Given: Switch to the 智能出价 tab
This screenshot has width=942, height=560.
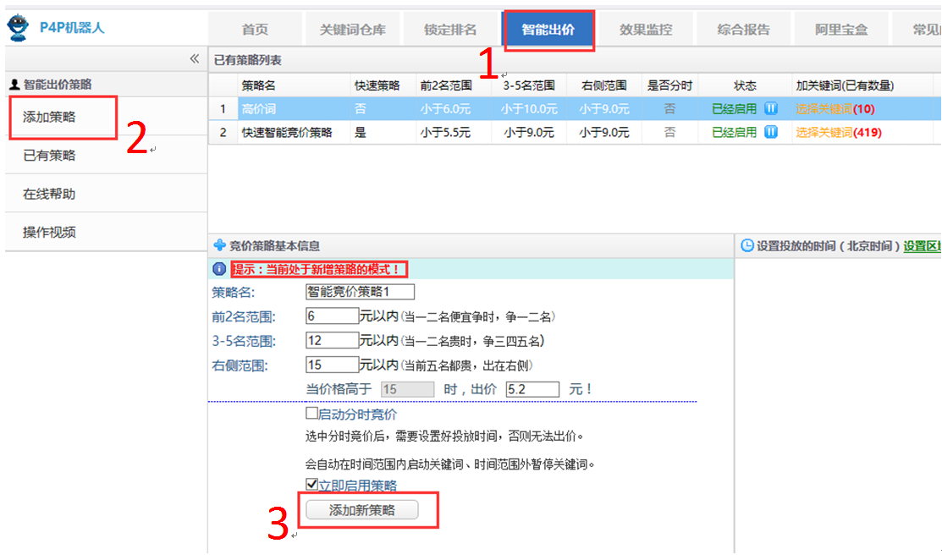Looking at the screenshot, I should (548, 30).
